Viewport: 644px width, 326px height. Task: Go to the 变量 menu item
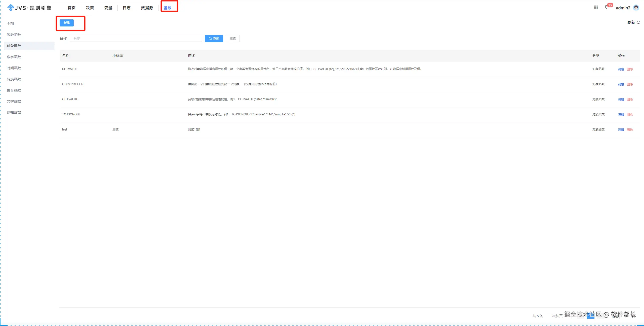coord(108,8)
